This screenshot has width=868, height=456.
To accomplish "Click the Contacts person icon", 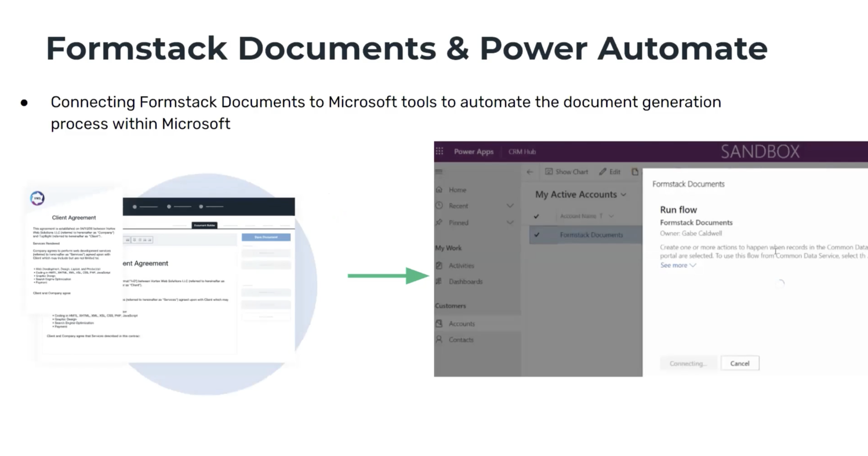I will (439, 339).
